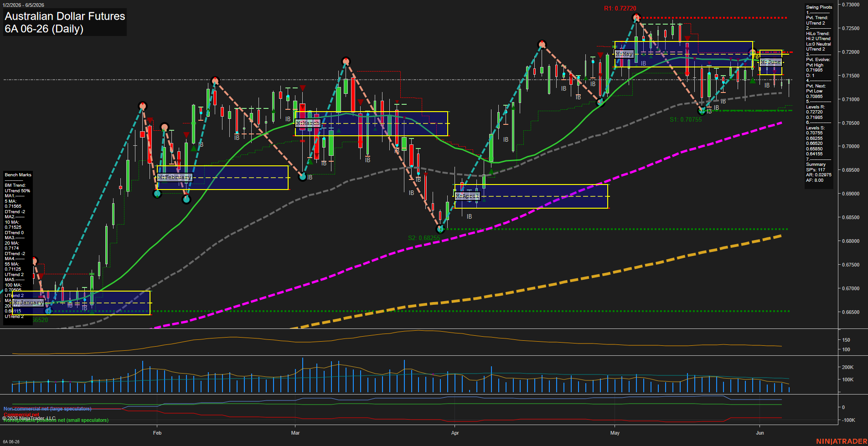The width and height of the screenshot is (868, 446).
Task: Click the swing low pivot marker at S2
Action: 440,229
